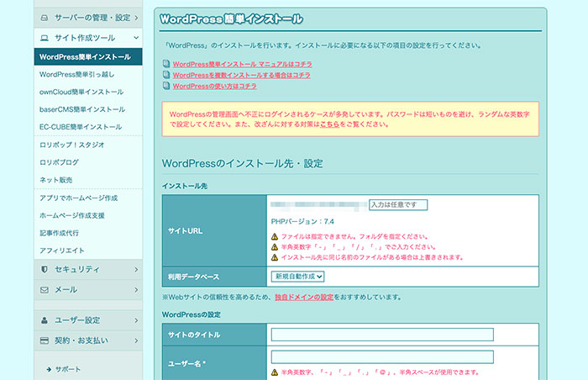The width and height of the screenshot is (588, 380).
Task: Expand メール chevron
Action: click(136, 290)
